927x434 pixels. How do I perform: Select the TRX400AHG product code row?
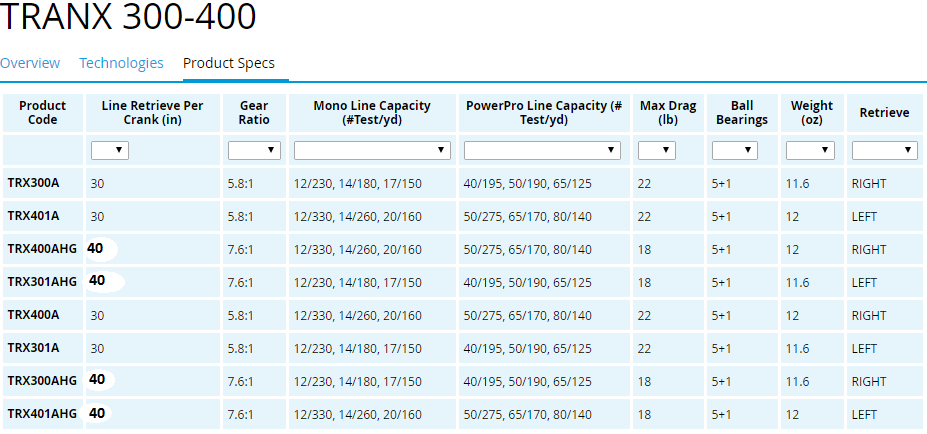pos(42,250)
